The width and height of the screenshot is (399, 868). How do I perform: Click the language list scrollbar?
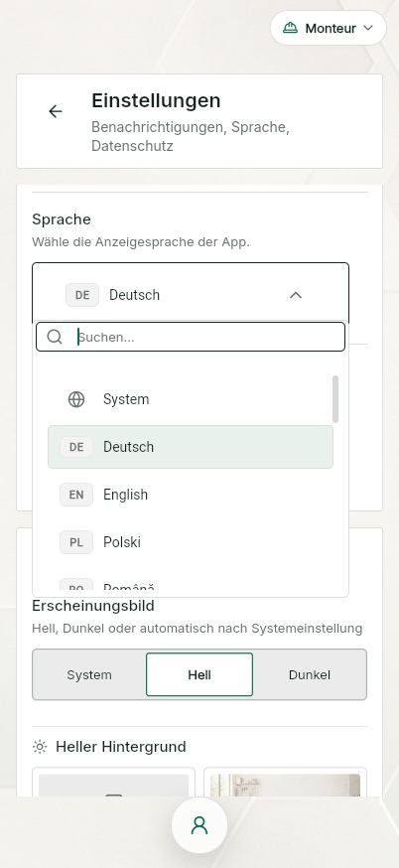335,398
